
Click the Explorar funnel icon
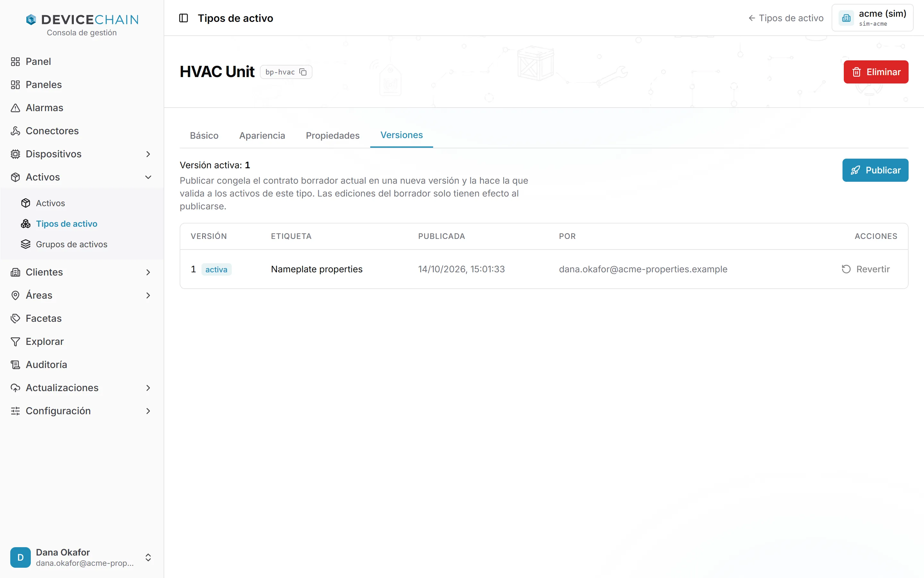(x=15, y=341)
